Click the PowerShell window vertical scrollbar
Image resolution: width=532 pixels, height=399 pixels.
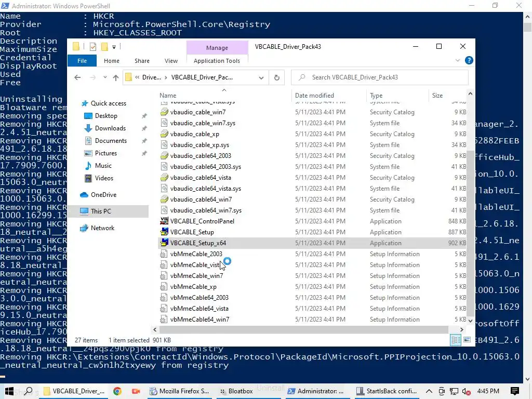click(x=528, y=28)
